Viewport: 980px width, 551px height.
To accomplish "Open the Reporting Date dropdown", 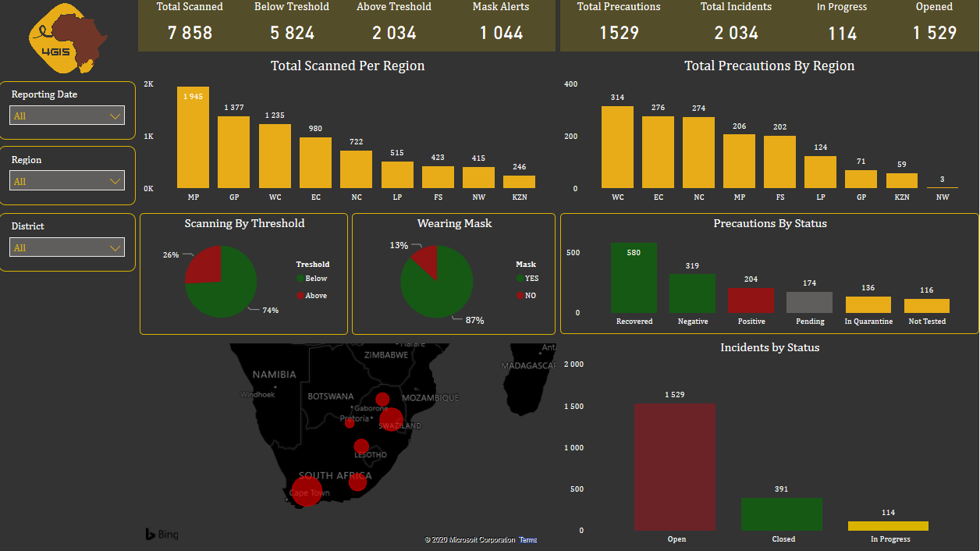I will pos(68,116).
